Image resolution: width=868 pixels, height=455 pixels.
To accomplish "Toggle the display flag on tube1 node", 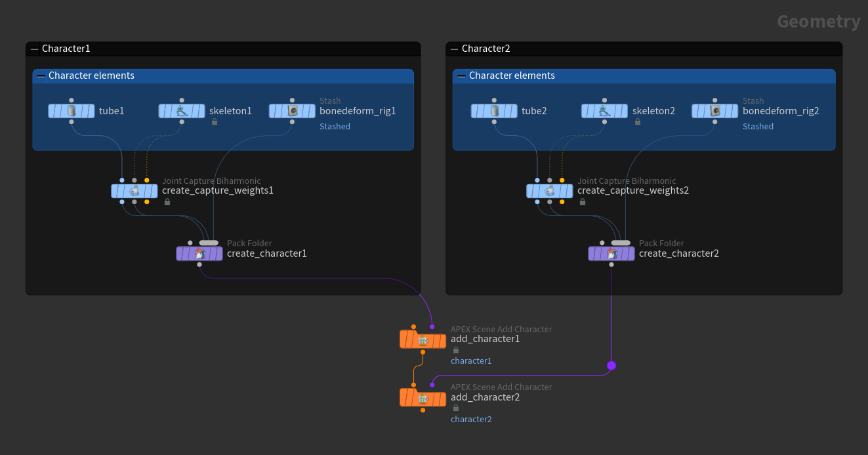I will (x=90, y=111).
